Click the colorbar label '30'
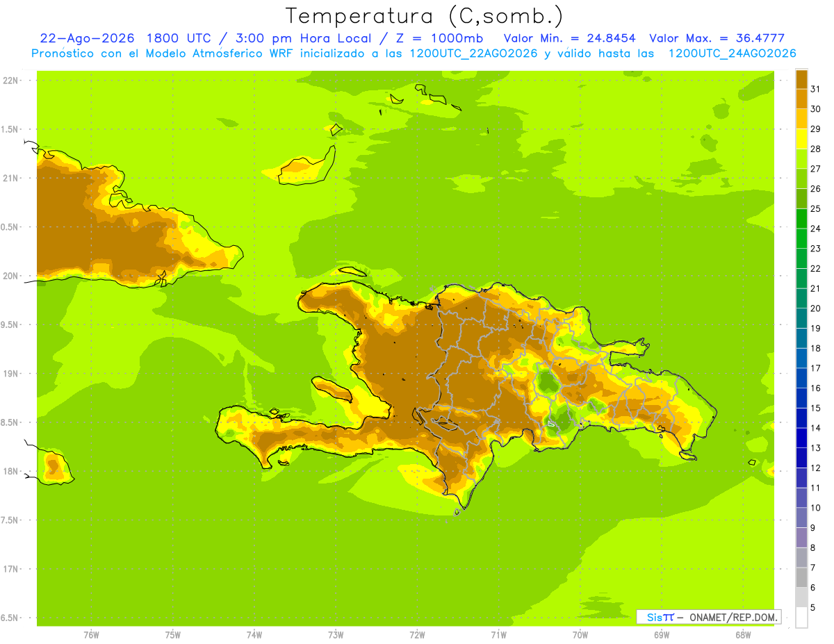This screenshot has height=644, width=834. click(x=816, y=109)
